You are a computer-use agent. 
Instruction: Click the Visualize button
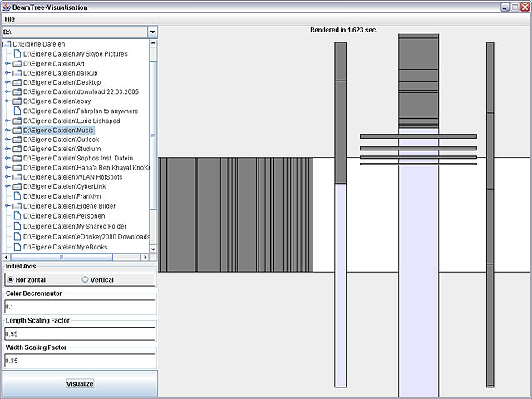(80, 384)
